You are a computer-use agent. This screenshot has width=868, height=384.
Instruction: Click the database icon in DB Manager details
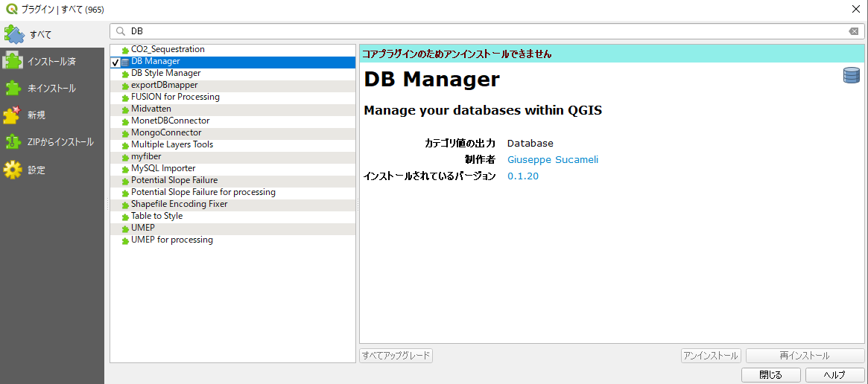tap(851, 75)
